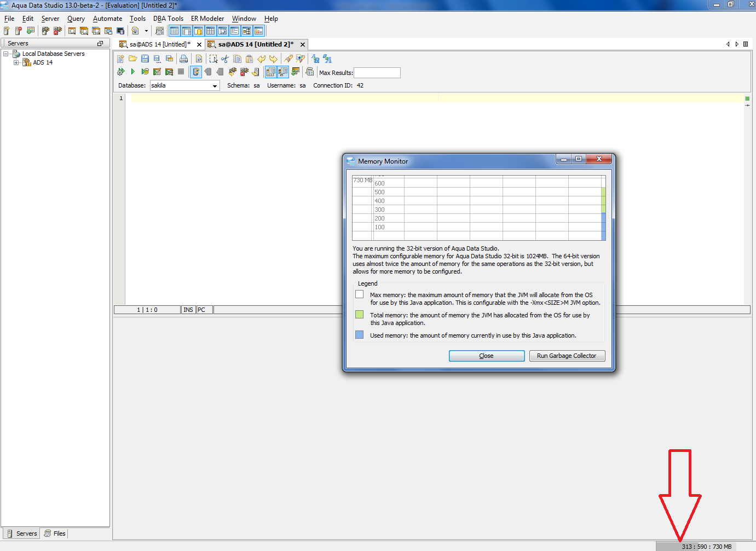The image size is (756, 551).
Task: Open the Database dropdown showing sakila
Action: coord(185,85)
